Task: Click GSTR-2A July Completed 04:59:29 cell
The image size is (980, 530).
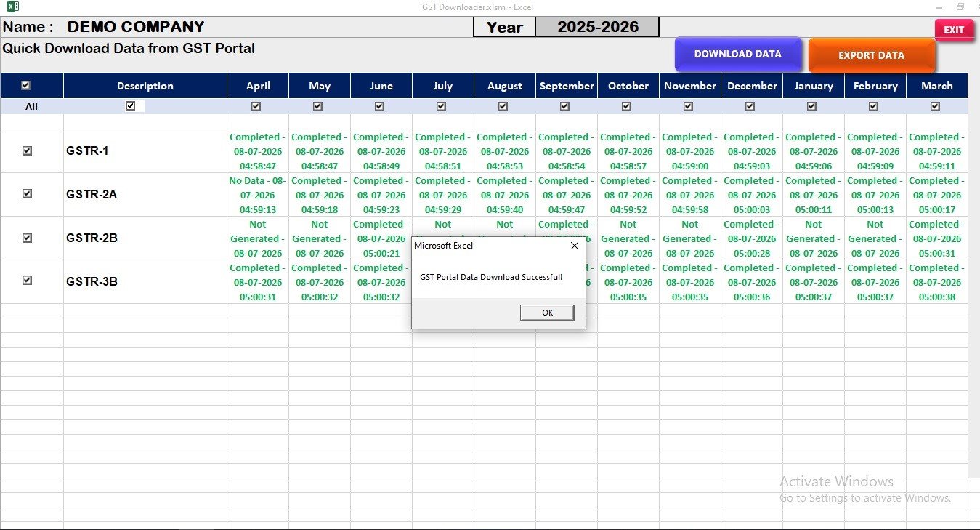Action: [x=443, y=195]
